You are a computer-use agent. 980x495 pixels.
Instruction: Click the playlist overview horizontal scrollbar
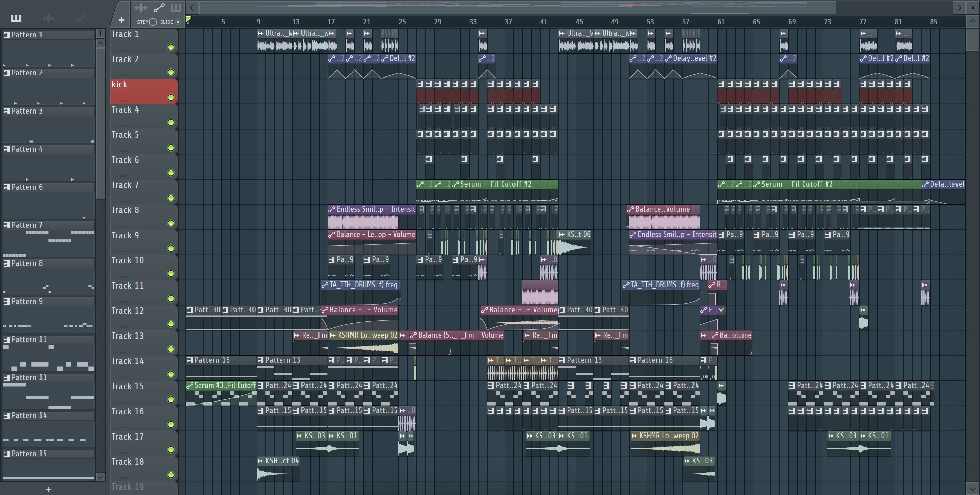(x=517, y=7)
